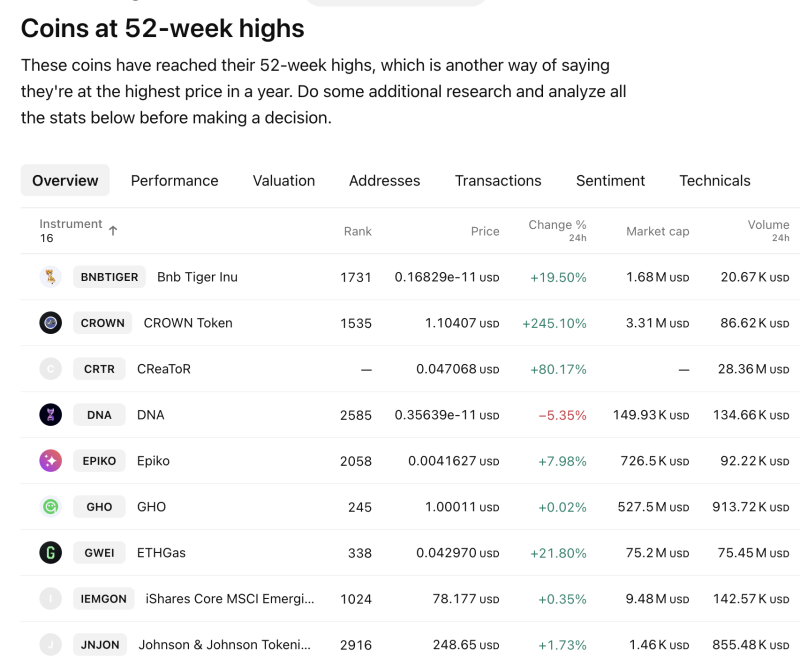The image size is (800, 667).
Task: Click the Epiko star logo icon
Action: point(49,460)
